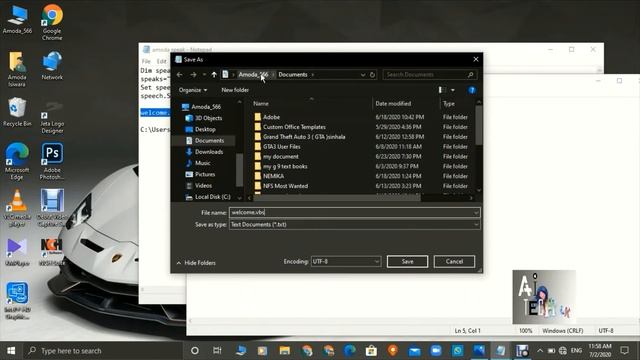640x360 pixels.
Task: Open the Save as type dropdown
Action: coord(354,224)
